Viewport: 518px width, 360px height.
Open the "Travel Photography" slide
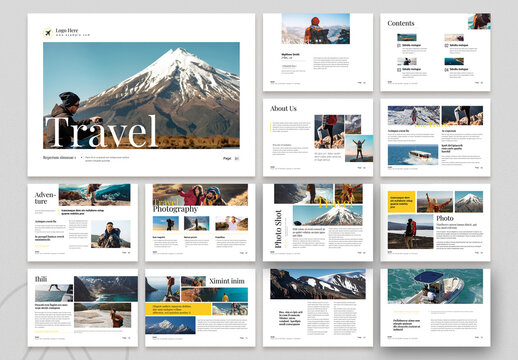(x=200, y=223)
